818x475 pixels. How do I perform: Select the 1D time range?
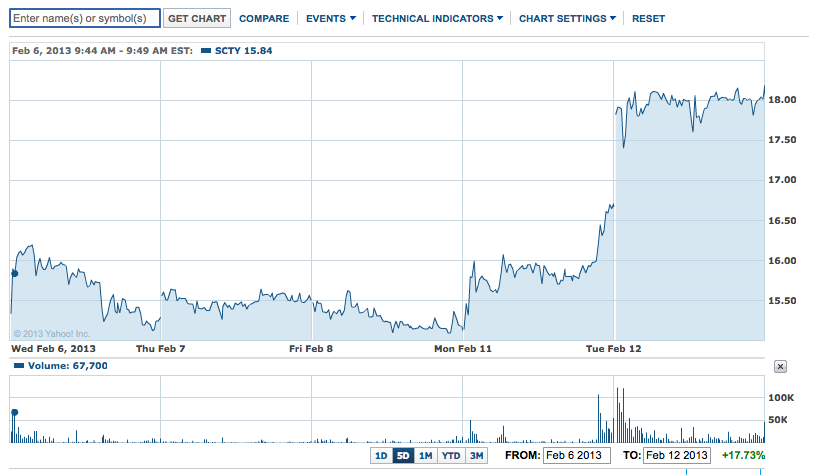pos(381,456)
